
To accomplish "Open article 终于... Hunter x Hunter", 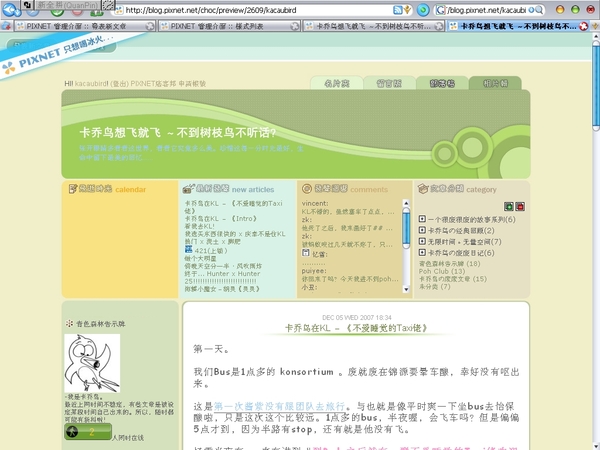I will pyautogui.click(x=222, y=274).
